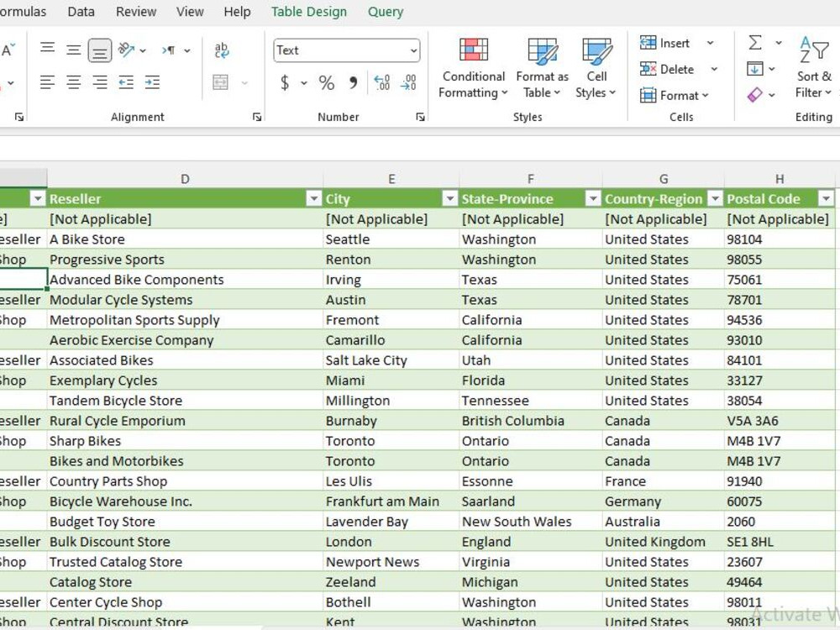The height and width of the screenshot is (630, 840).
Task: Click the Delete cells button
Action: 667,69
